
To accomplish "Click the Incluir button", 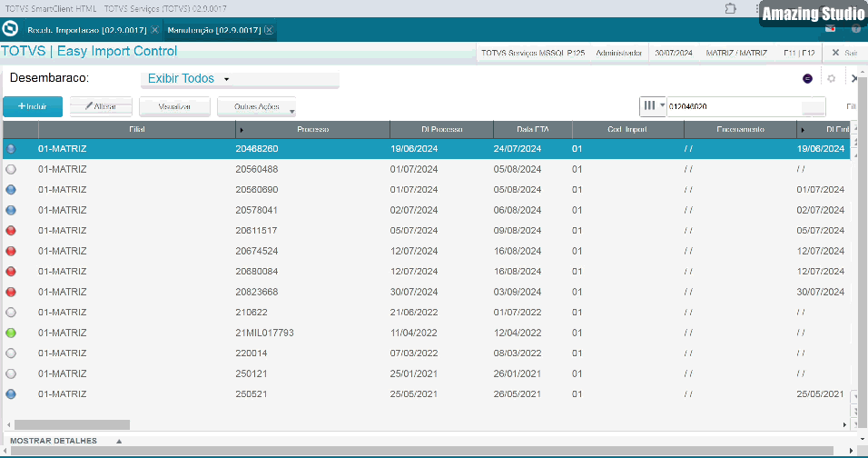I will tap(33, 106).
